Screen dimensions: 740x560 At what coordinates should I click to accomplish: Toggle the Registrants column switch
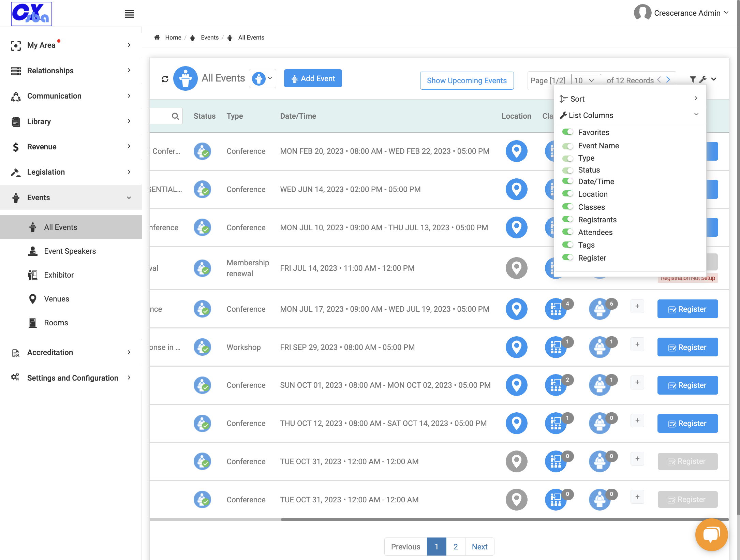coord(568,219)
